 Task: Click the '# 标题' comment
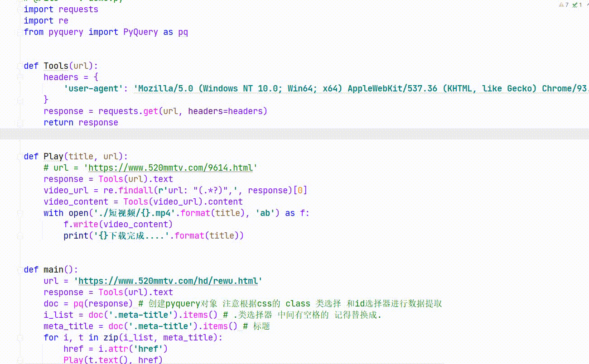(256, 326)
